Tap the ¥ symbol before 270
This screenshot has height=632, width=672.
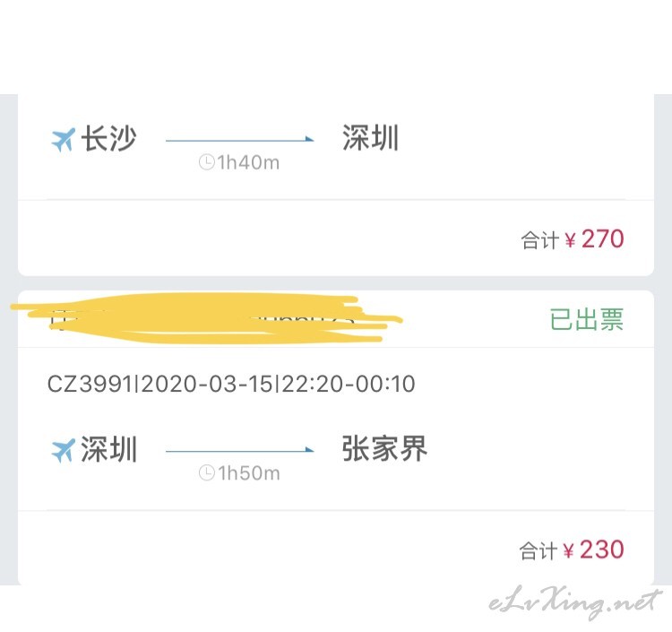pyautogui.click(x=570, y=240)
